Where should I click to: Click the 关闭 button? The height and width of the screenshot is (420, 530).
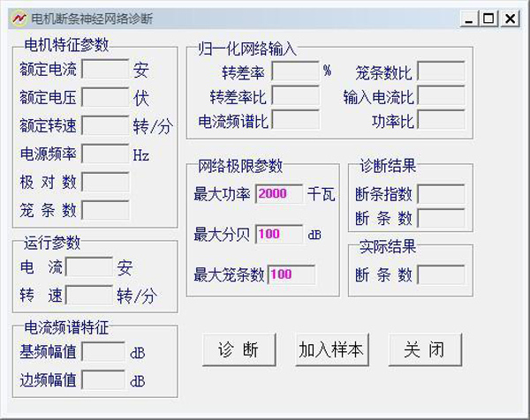pos(425,349)
